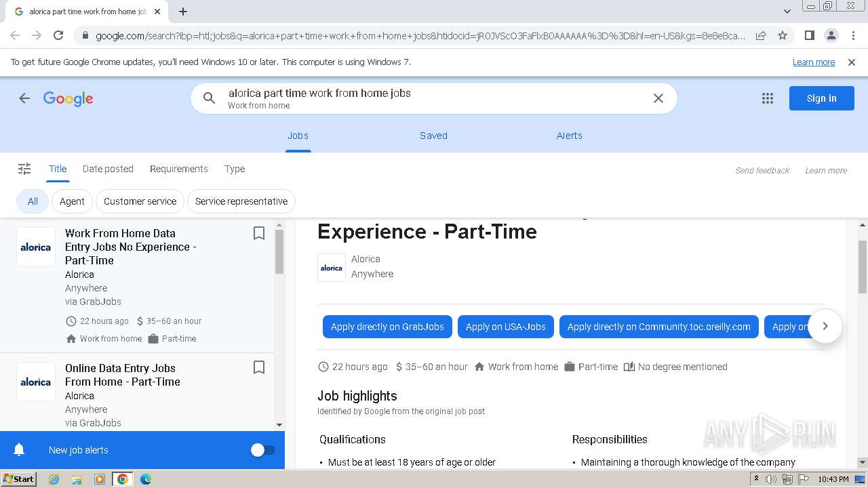Screen dimensions: 868x488
Task: Click search magnifier icon in search box
Action: 209,98
